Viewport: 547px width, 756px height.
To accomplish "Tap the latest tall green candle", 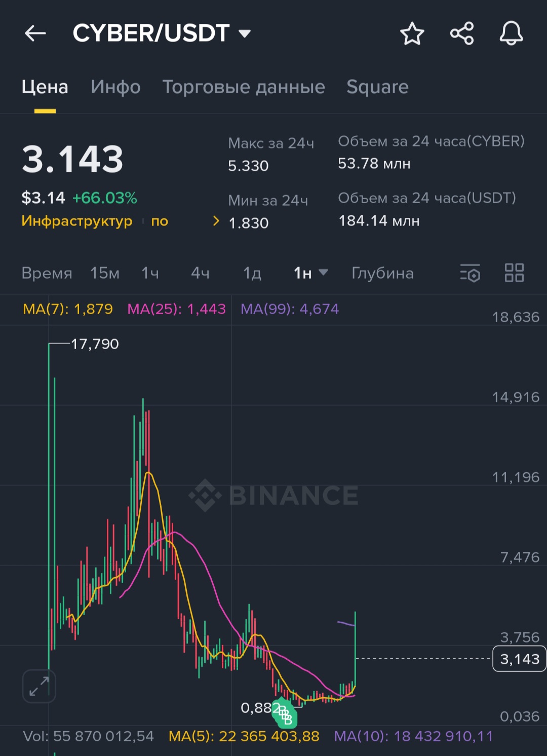I will (x=355, y=649).
